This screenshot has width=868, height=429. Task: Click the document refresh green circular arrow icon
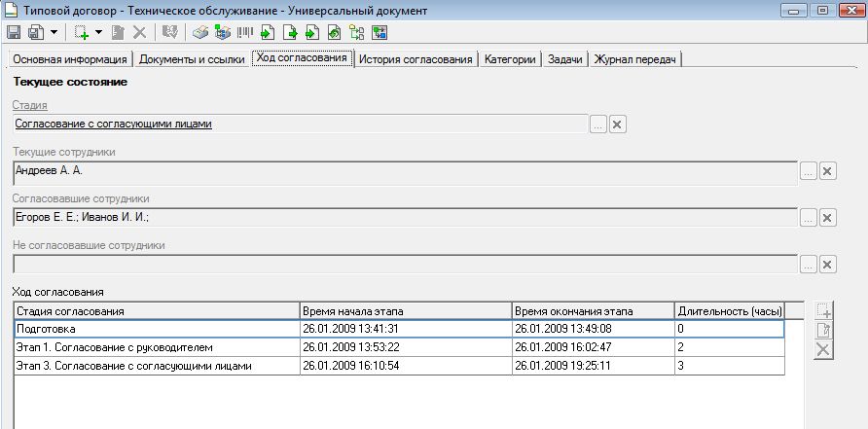click(335, 33)
